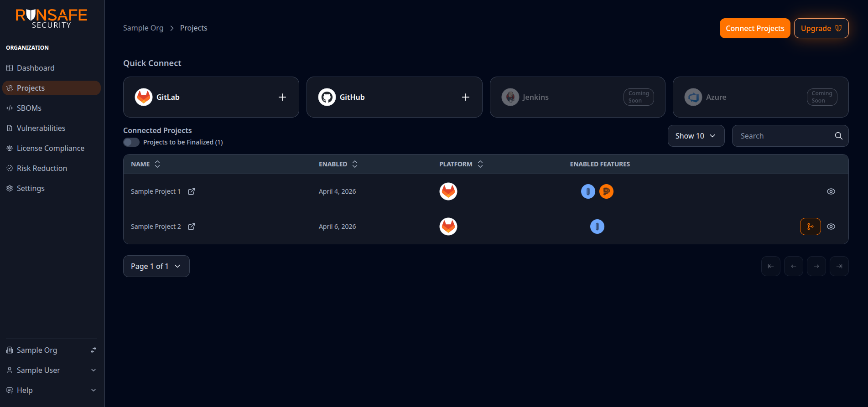Screen dimensions: 868x407
Task: Go to first page button
Action: (x=771, y=266)
